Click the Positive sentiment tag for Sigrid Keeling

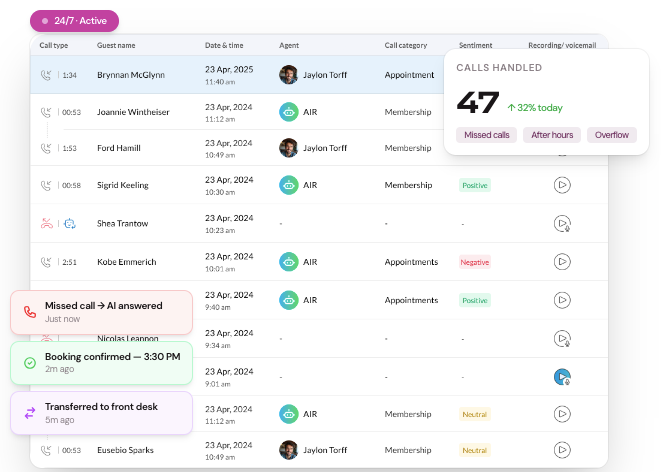(475, 185)
